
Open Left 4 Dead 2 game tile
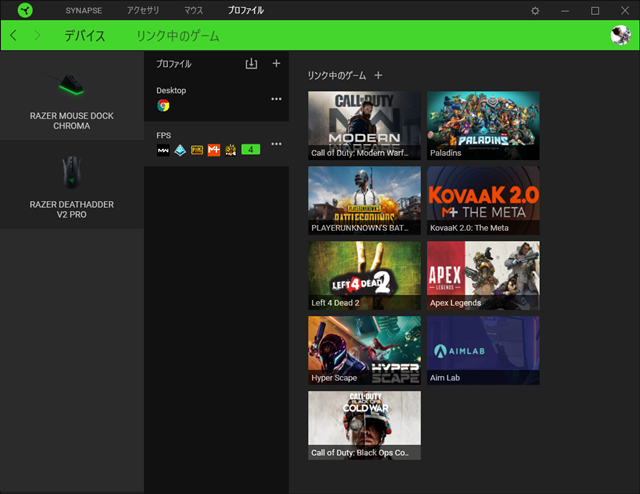pyautogui.click(x=364, y=275)
